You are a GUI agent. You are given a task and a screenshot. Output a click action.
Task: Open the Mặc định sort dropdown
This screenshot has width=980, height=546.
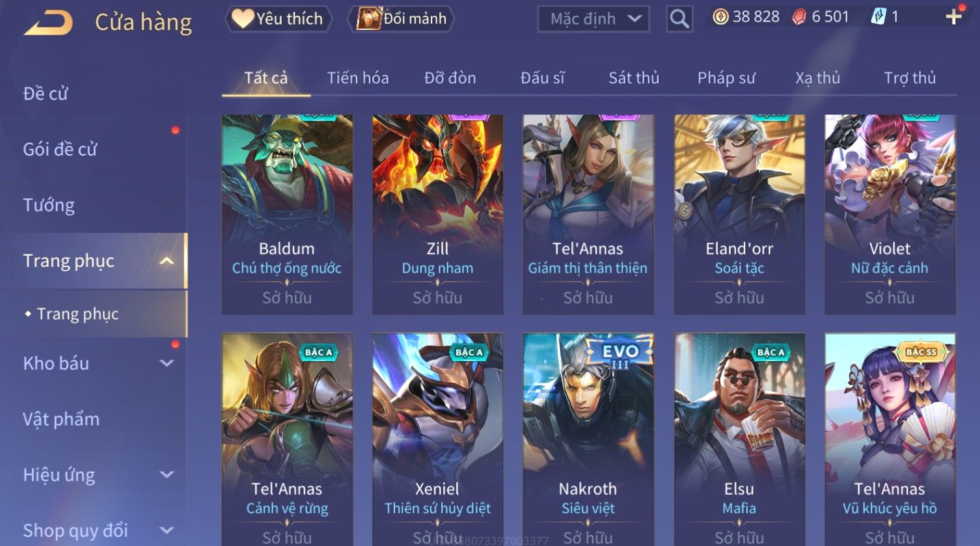pyautogui.click(x=593, y=19)
